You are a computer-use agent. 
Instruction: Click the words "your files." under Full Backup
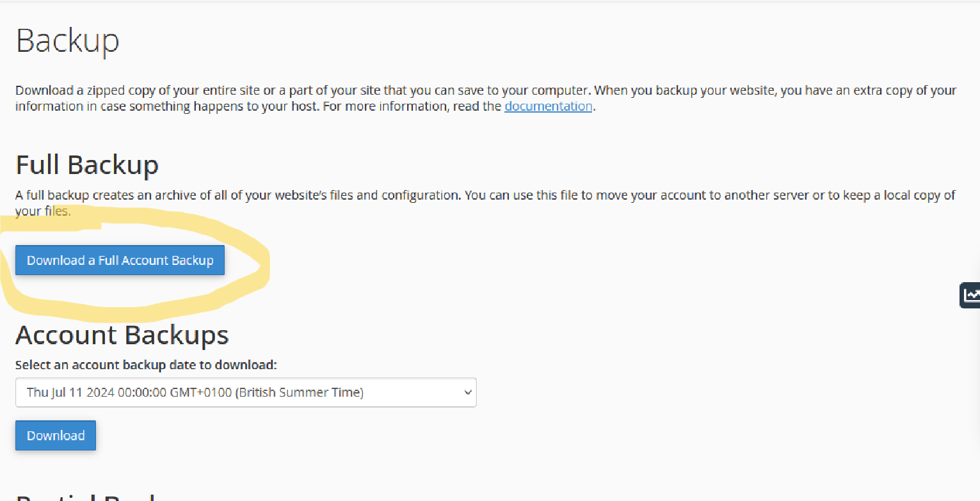pyautogui.click(x=42, y=211)
